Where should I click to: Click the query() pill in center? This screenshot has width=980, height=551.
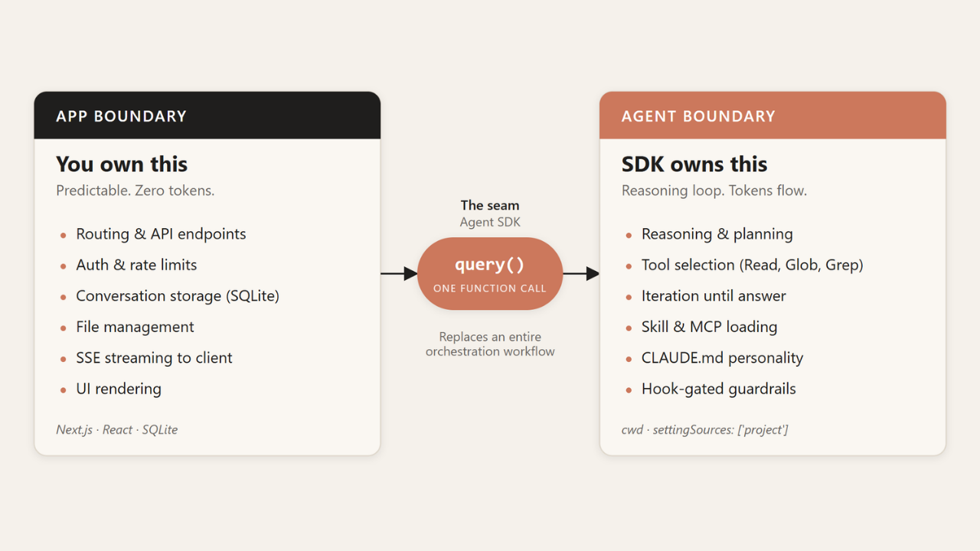point(490,273)
